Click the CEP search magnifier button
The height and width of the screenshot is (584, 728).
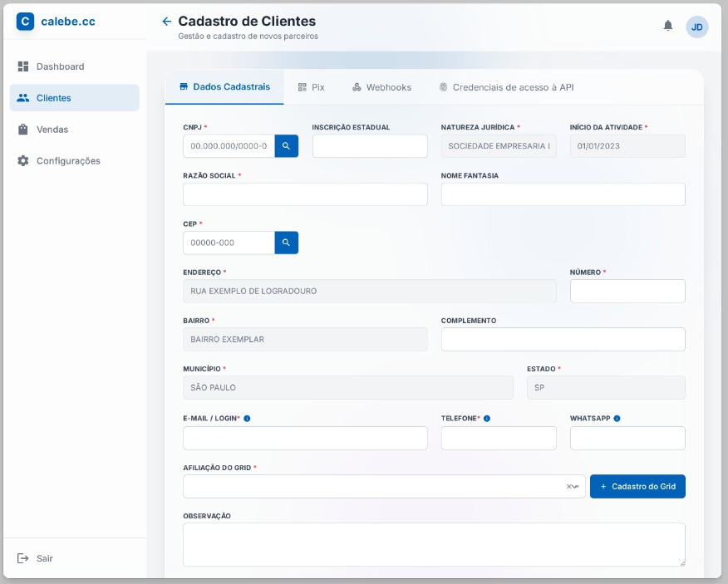pyautogui.click(x=286, y=243)
